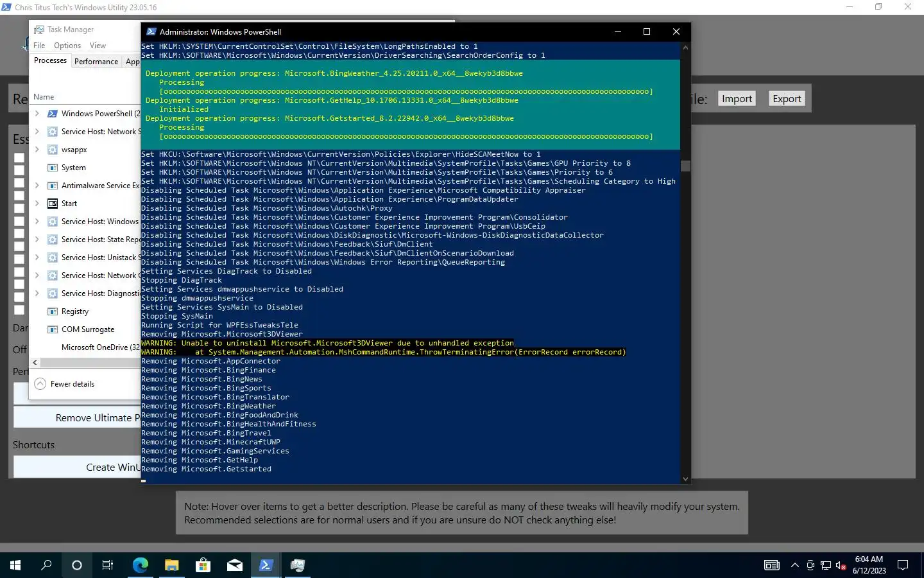Switch to the partially hidden App tab
The height and width of the screenshot is (578, 924).
[132, 62]
